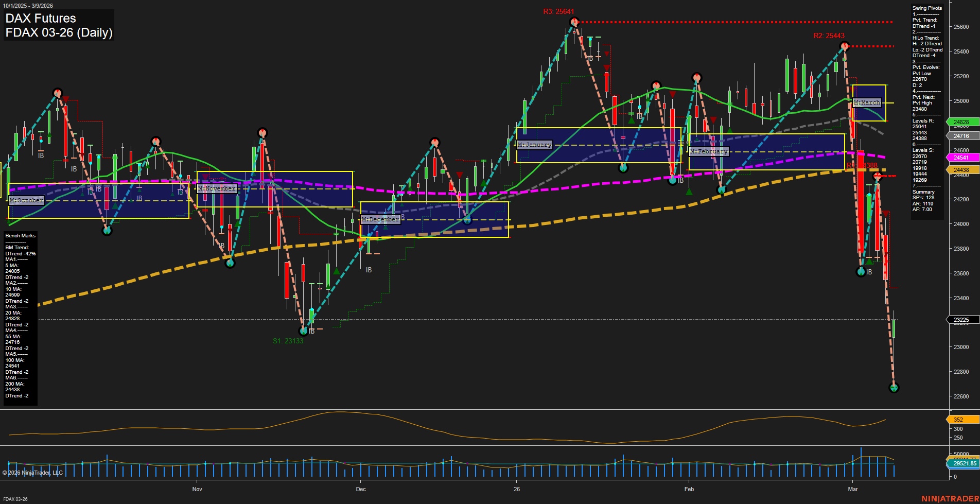Screen dimensions: 980x504
Task: Click the 29521.85 volume value tag on the lower axis
Action: pos(964,464)
